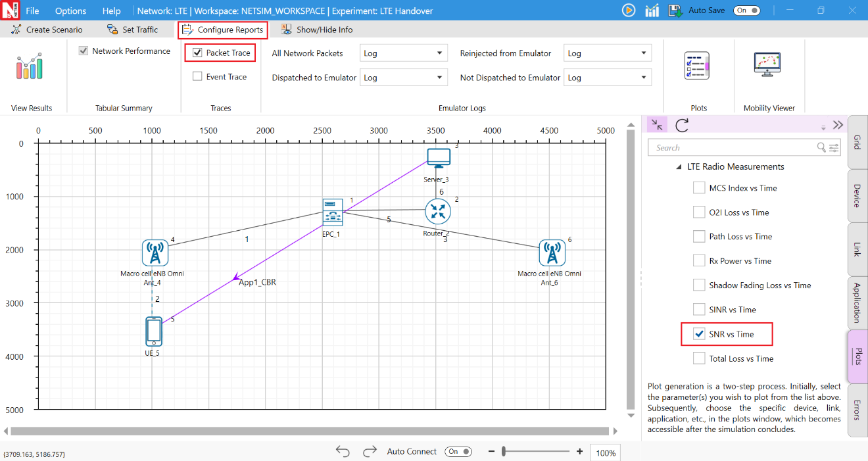Check Total Loss vs Time
Viewport: 868px width, 461px height.
coord(699,358)
